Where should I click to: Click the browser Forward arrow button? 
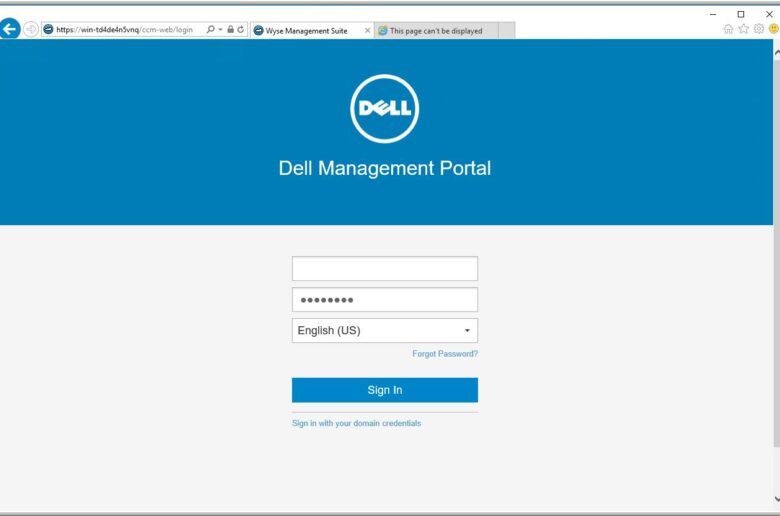31,29
